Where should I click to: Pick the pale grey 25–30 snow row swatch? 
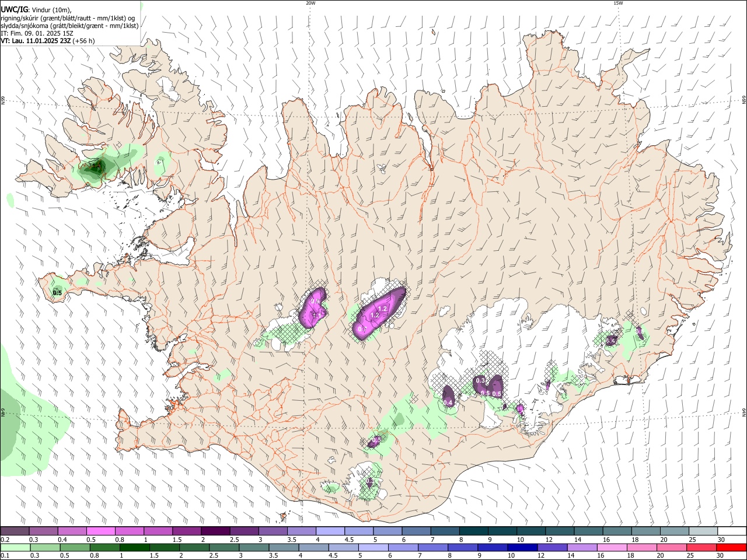pyautogui.click(x=703, y=531)
